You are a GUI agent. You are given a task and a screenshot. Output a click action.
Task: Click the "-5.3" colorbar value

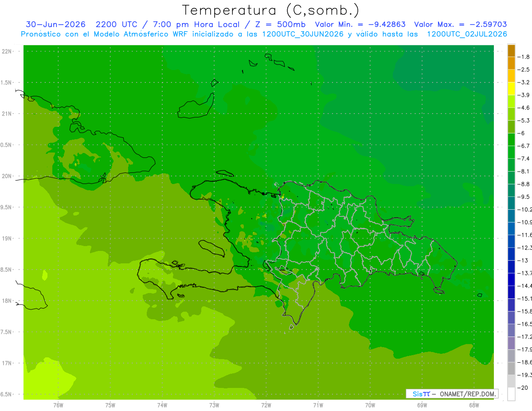pyautogui.click(x=524, y=120)
